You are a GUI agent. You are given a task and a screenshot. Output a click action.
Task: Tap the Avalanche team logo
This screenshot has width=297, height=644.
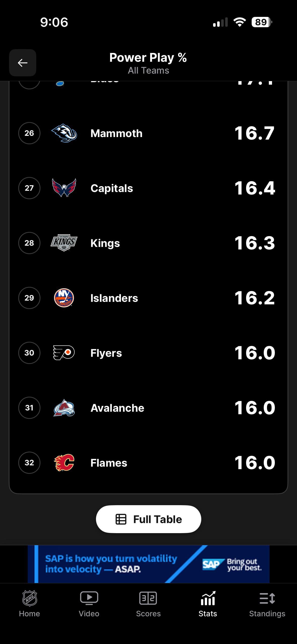click(x=64, y=408)
